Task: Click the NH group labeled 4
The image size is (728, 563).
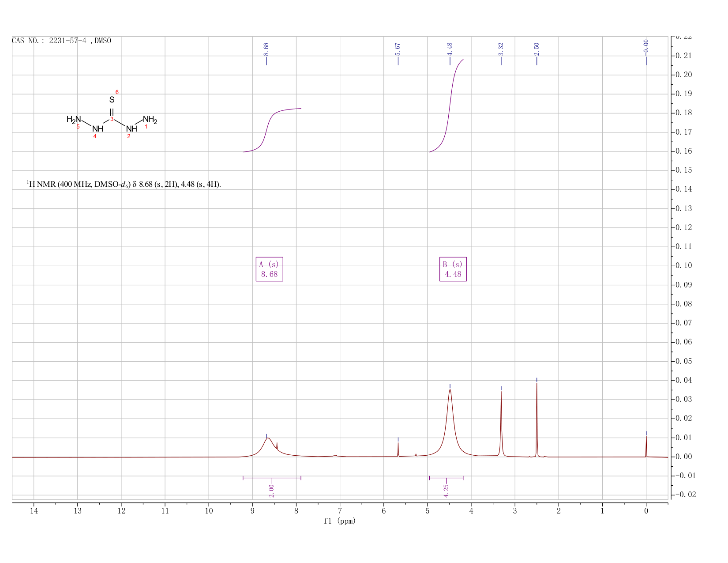Action: pos(98,129)
